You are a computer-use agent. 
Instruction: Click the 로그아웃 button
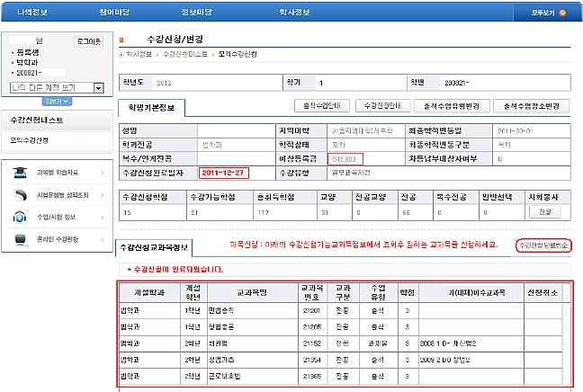click(x=88, y=41)
